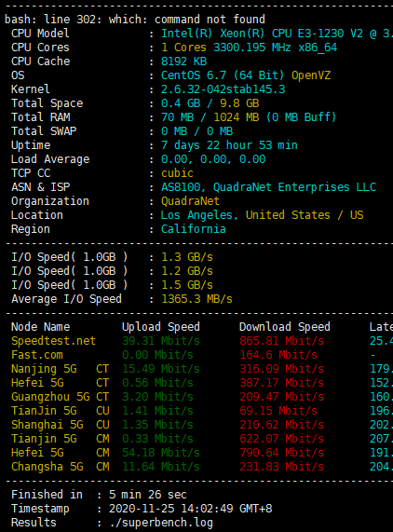Click the Speedtest.net upload speed 39.31 Mbit/s
Viewport: 393px width, 532px height.
(x=161, y=341)
